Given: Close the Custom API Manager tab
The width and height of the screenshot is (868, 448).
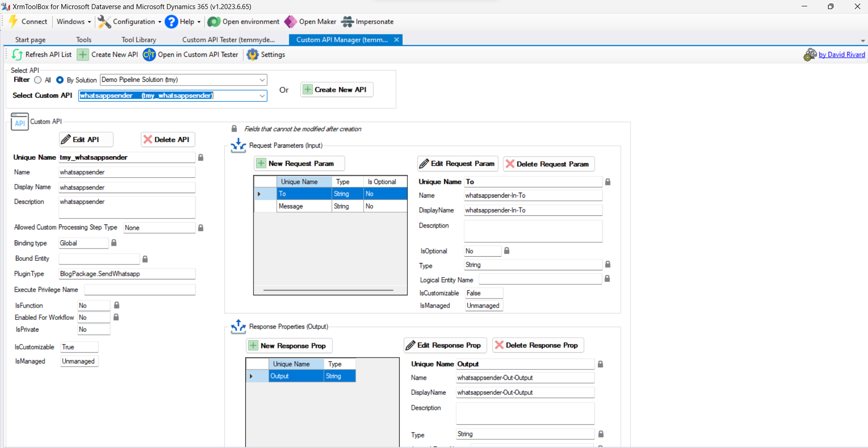Looking at the screenshot, I should click(397, 40).
